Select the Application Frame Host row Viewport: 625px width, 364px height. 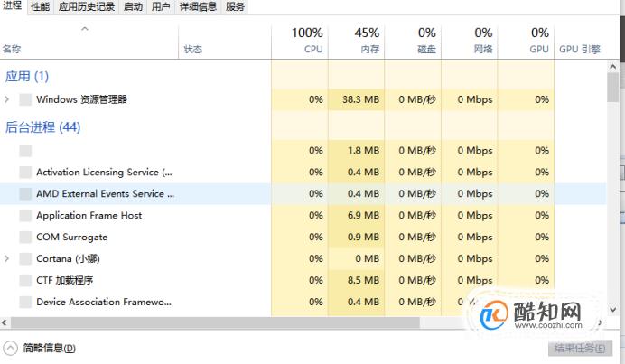(x=303, y=215)
